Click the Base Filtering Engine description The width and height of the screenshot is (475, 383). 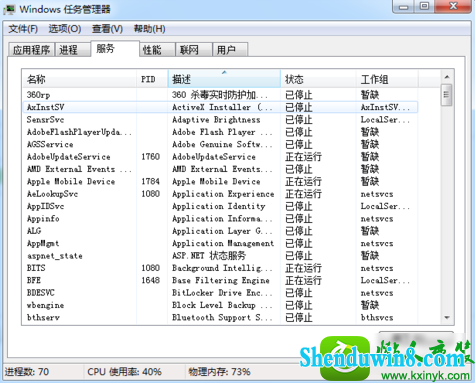tap(221, 280)
